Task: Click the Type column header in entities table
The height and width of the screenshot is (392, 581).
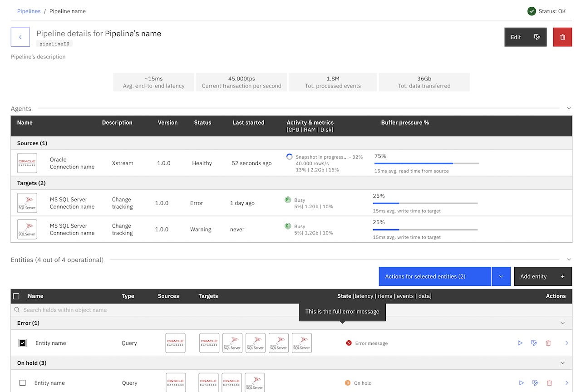Action: pos(128,296)
